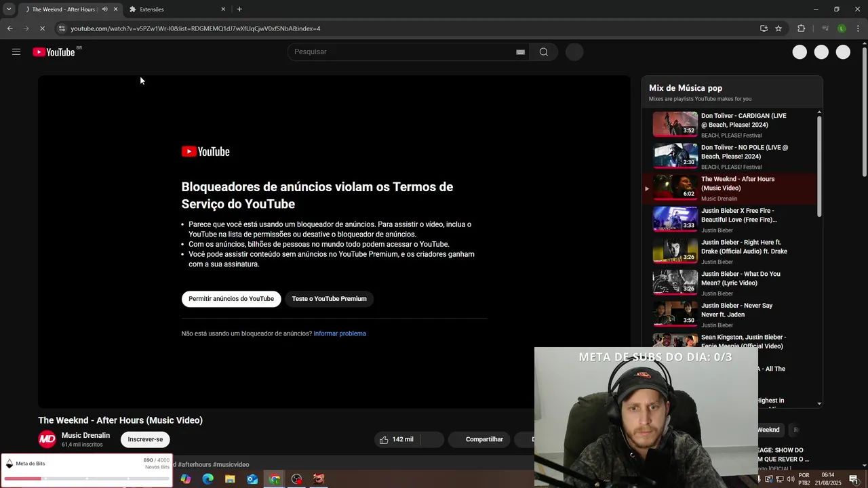The width and height of the screenshot is (868, 488).
Task: Bookmark this page with the star icon
Action: [778, 28]
